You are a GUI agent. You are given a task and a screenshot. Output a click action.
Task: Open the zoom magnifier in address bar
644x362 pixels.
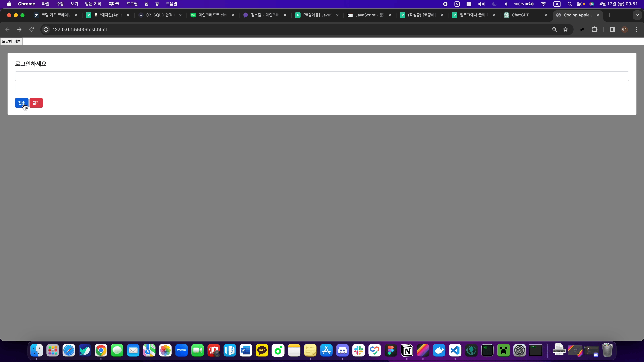(x=554, y=29)
